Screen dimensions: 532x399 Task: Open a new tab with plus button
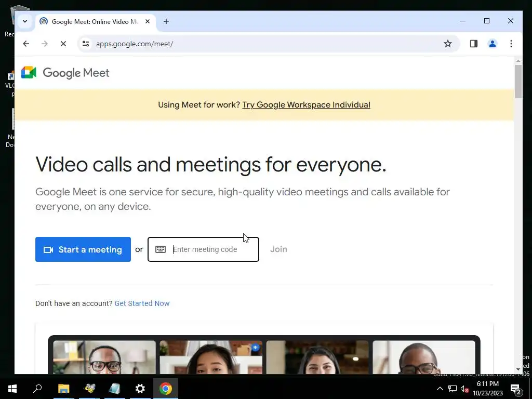click(166, 21)
